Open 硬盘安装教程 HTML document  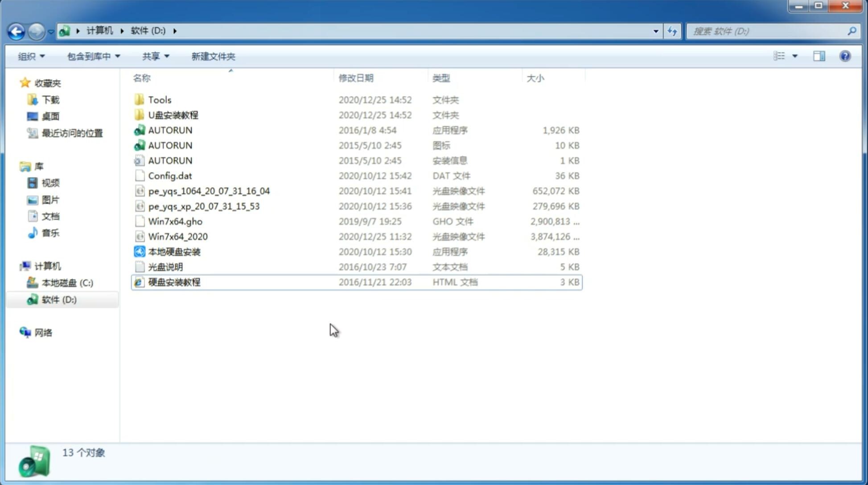click(x=173, y=282)
